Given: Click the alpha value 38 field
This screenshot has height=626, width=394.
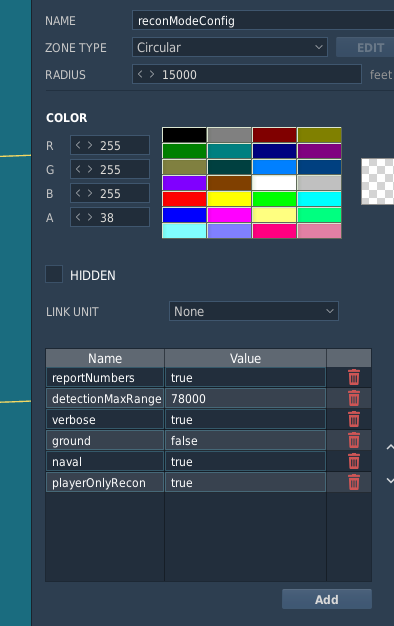Looking at the screenshot, I should (x=110, y=217).
